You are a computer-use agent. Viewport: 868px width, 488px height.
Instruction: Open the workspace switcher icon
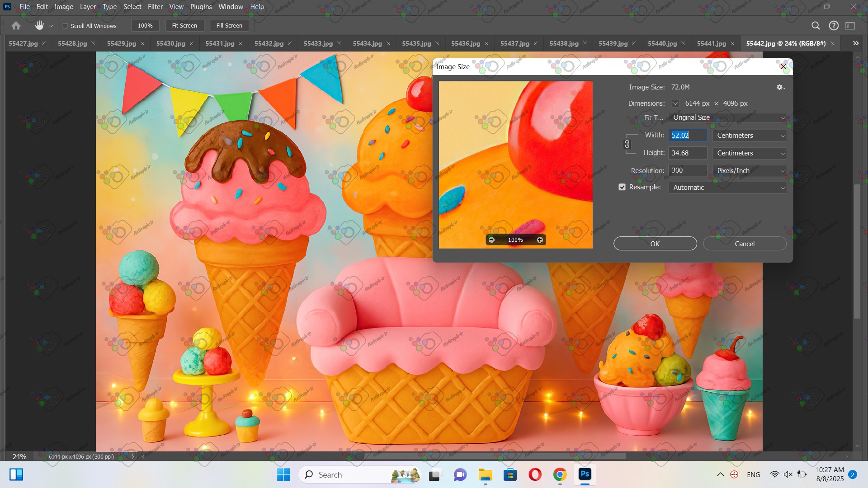click(x=850, y=26)
